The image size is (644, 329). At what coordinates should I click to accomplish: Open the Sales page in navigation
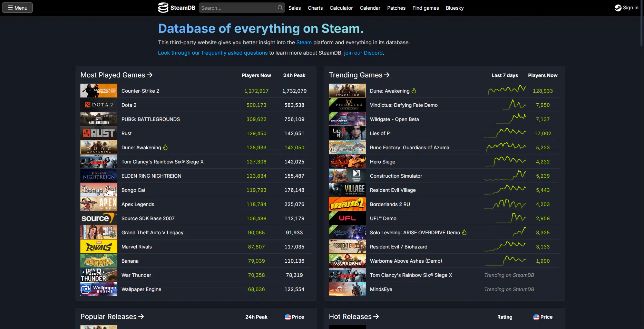(x=294, y=8)
